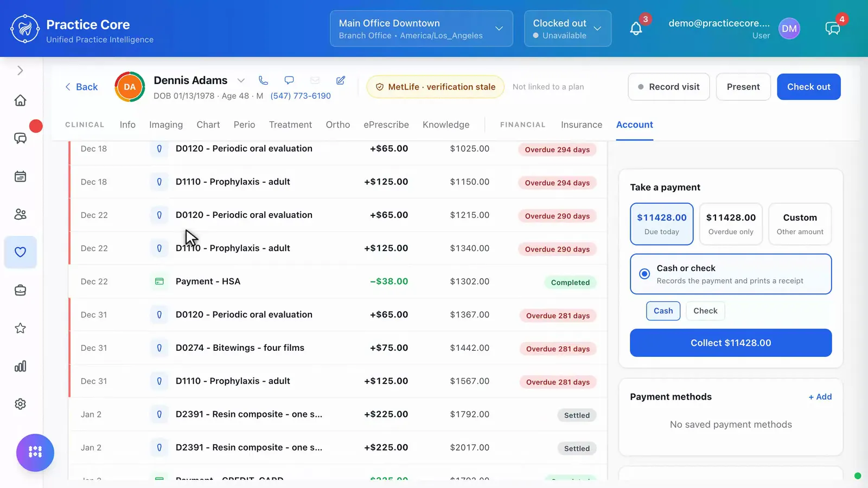Open the Patients people icon in the sidebar

[20, 214]
